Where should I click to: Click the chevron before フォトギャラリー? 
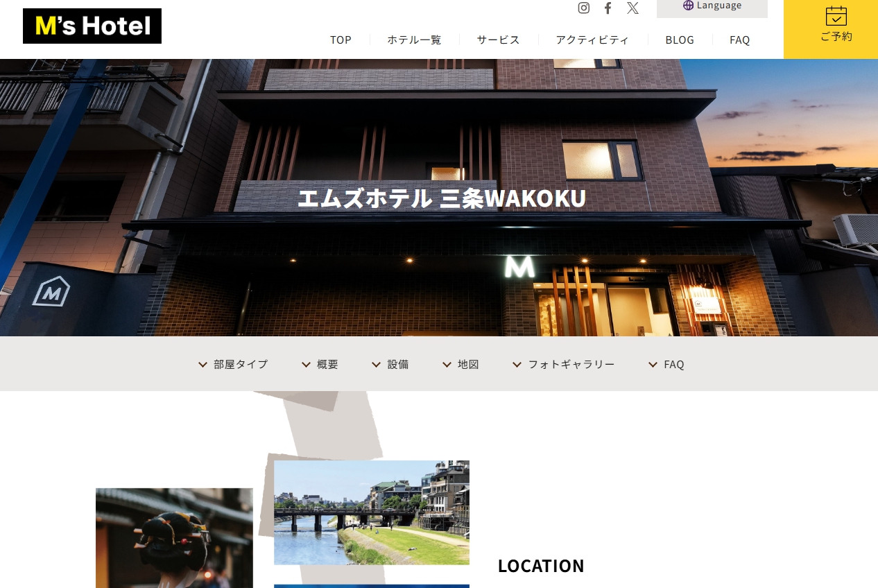pyautogui.click(x=517, y=364)
